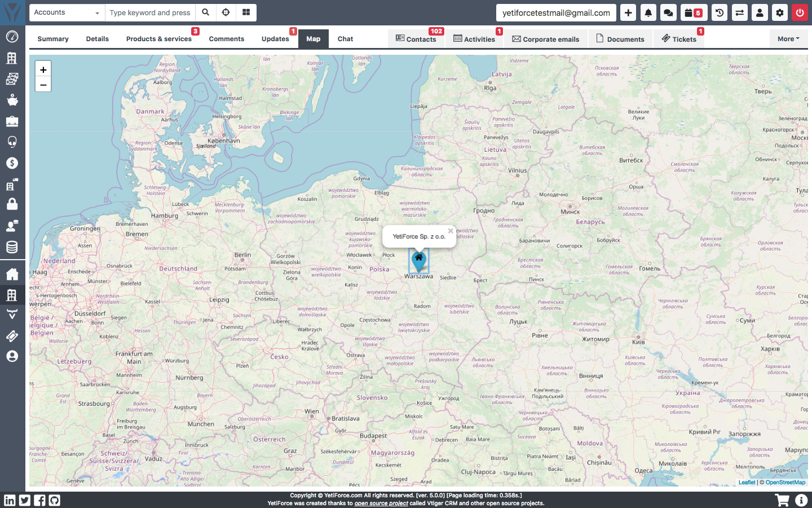Click the notifications bell icon

click(648, 12)
